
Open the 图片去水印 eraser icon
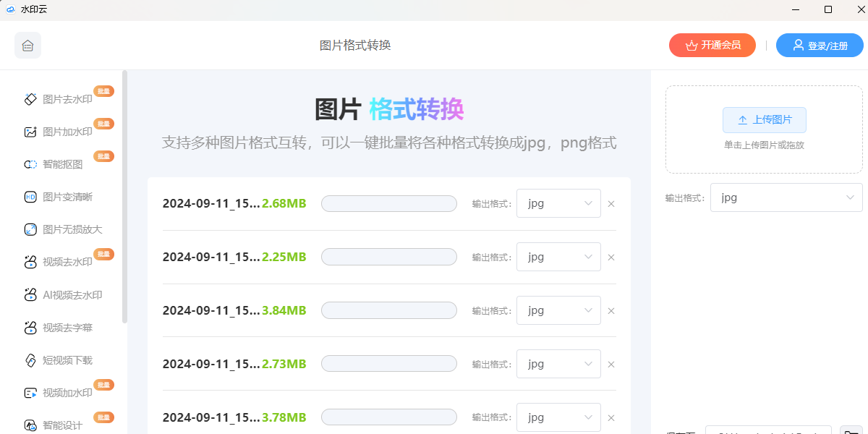(30, 99)
